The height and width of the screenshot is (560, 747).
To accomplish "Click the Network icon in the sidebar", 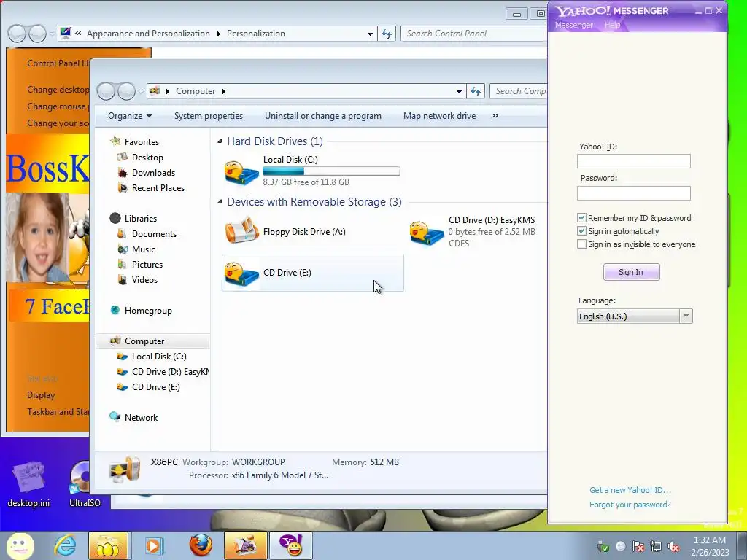I will [115, 417].
